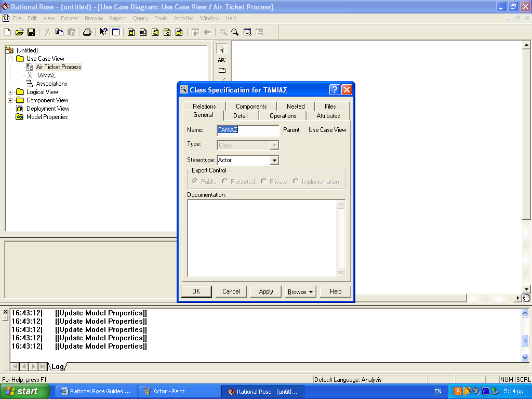Click the Undo Fit In Window icon
The image size is (532, 399).
click(260, 32)
